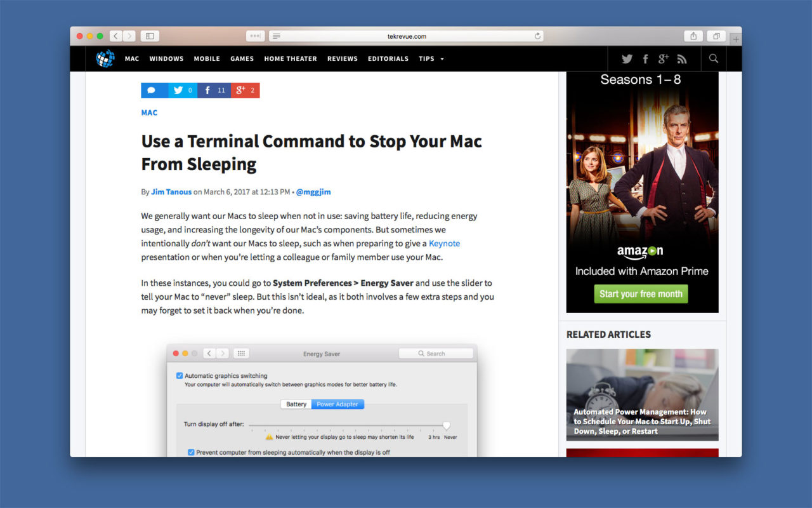The image size is (812, 508).
Task: Reload the page using the refresh icon
Action: [x=538, y=36]
